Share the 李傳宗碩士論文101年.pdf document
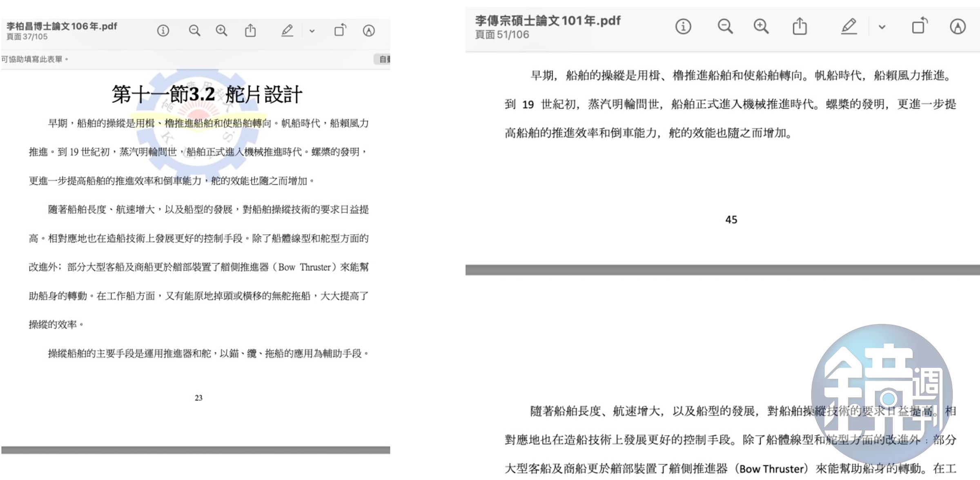This screenshot has width=980, height=480. (x=800, y=26)
